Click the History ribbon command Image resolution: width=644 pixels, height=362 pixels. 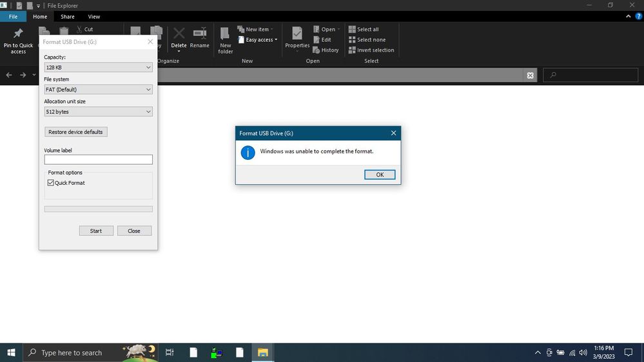coord(326,50)
